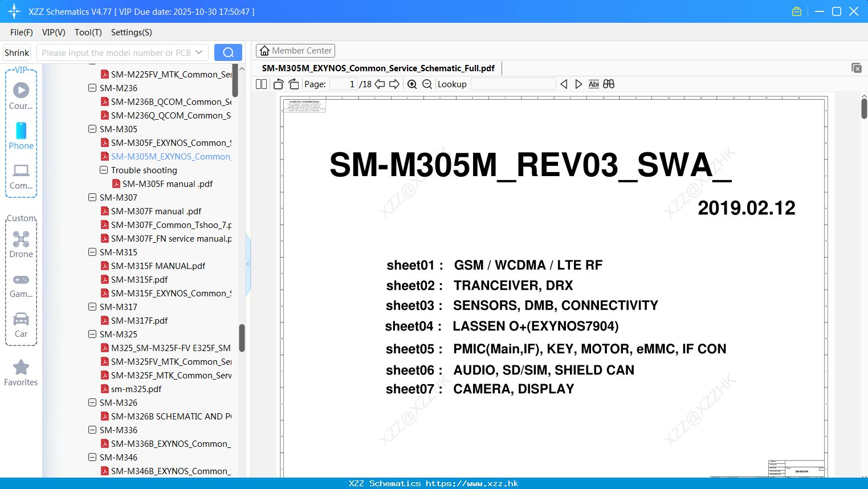Go to previous page arrow
This screenshot has height=489, width=868.
pyautogui.click(x=380, y=84)
